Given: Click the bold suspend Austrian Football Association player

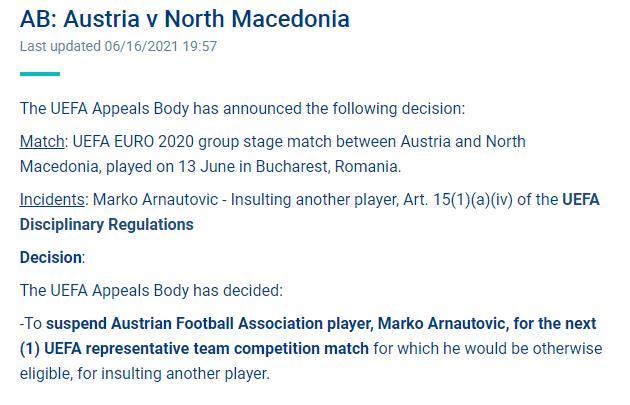Looking at the screenshot, I should [209, 323].
